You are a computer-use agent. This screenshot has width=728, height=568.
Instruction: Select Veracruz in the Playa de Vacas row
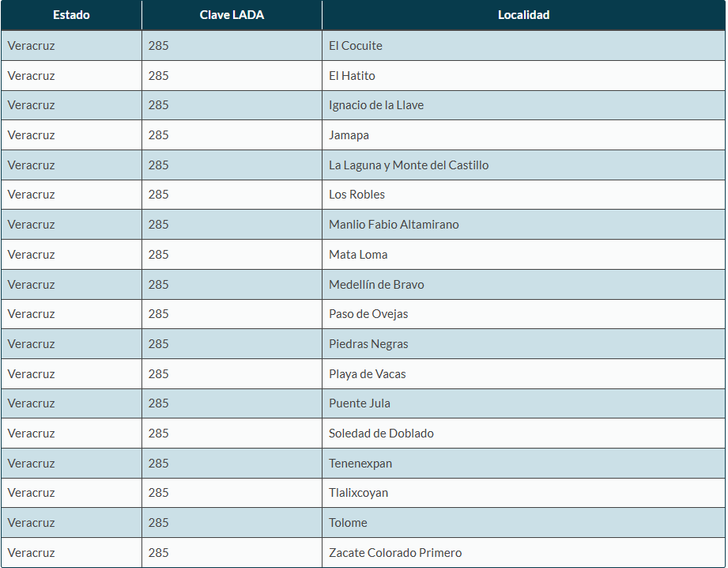pyautogui.click(x=71, y=373)
